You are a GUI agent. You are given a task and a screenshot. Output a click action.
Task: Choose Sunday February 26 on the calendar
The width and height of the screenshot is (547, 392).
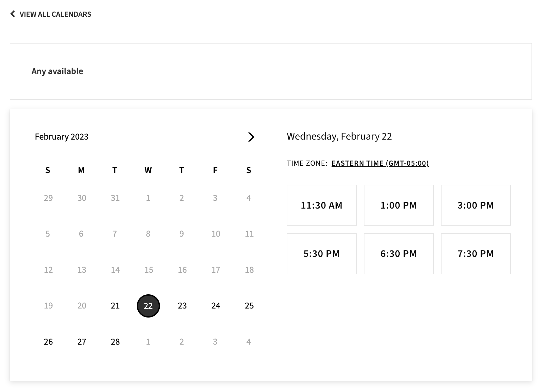(48, 342)
